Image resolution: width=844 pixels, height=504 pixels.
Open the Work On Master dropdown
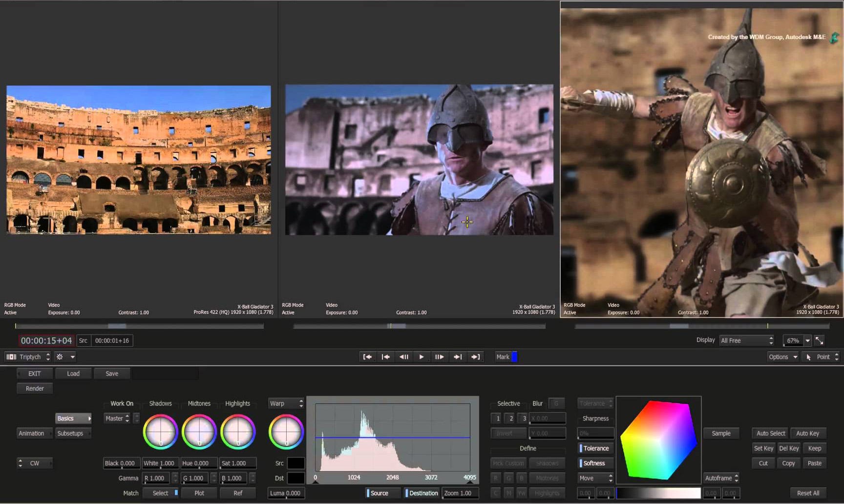117,419
